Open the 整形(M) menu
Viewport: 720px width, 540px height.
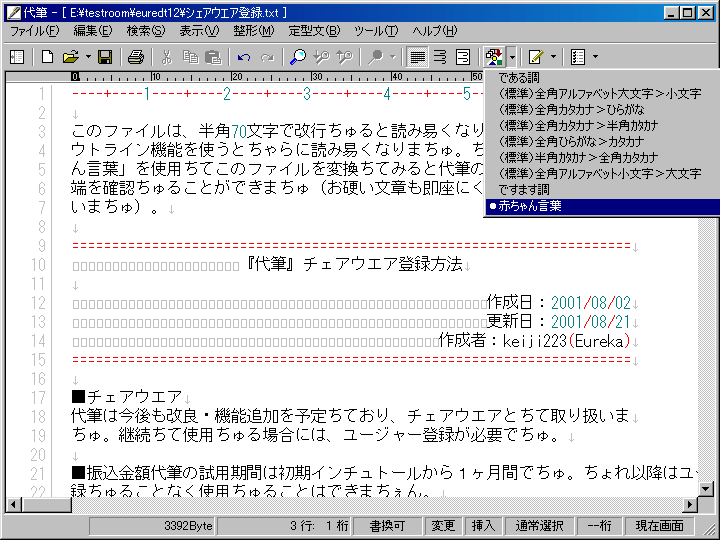[253, 31]
